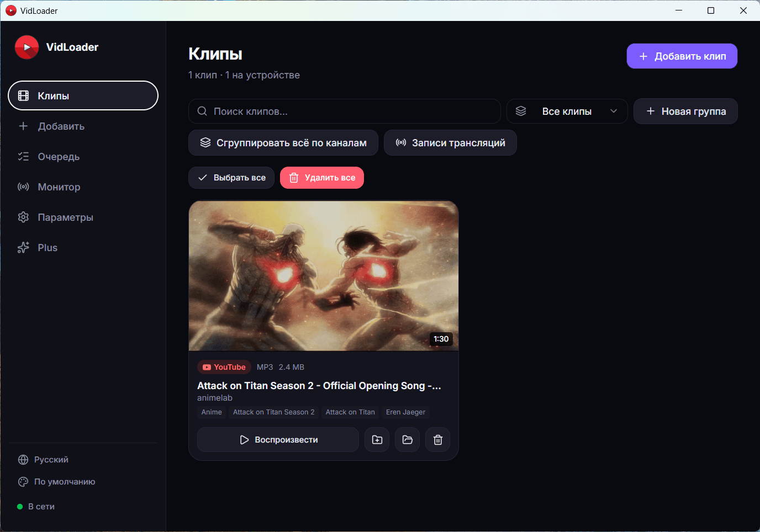Image resolution: width=760 pixels, height=532 pixels.
Task: Click Выбрать все to select all clips
Action: 231,178
